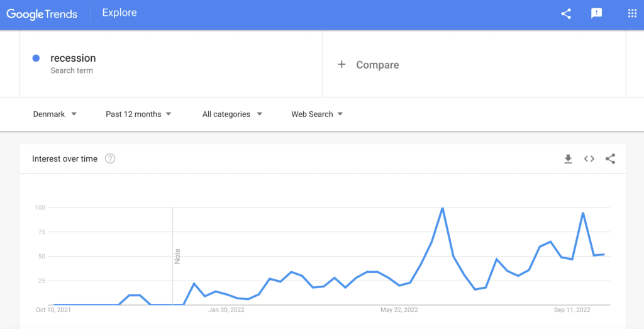
Task: Open the Web Search type dropdown
Action: click(317, 114)
